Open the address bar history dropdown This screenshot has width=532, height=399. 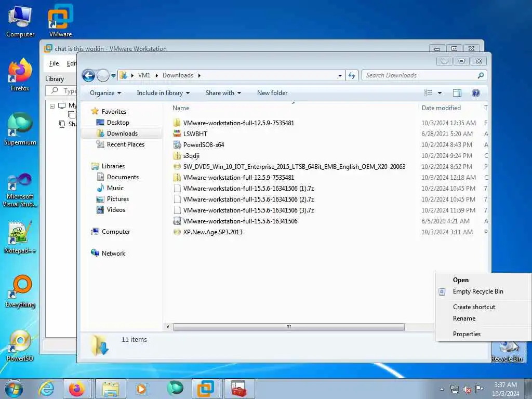[340, 76]
